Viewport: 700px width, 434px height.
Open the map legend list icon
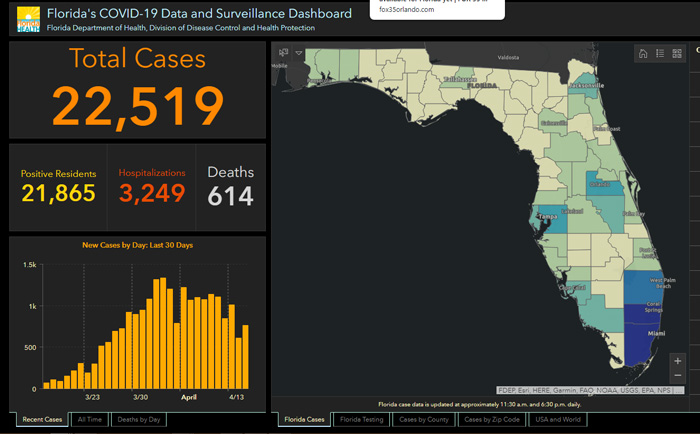[660, 54]
